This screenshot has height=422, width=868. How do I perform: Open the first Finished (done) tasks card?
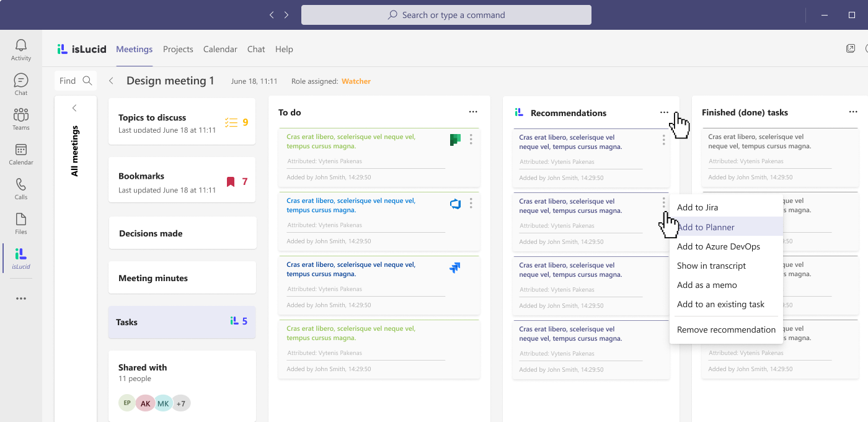780,158
